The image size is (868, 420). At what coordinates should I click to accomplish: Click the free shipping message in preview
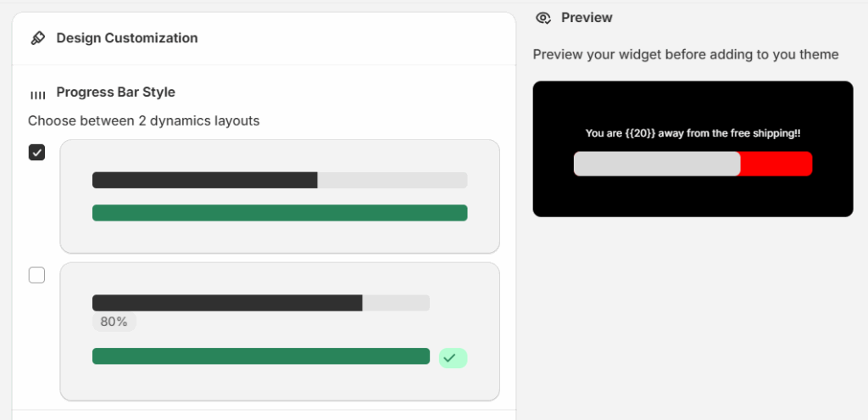(x=693, y=133)
